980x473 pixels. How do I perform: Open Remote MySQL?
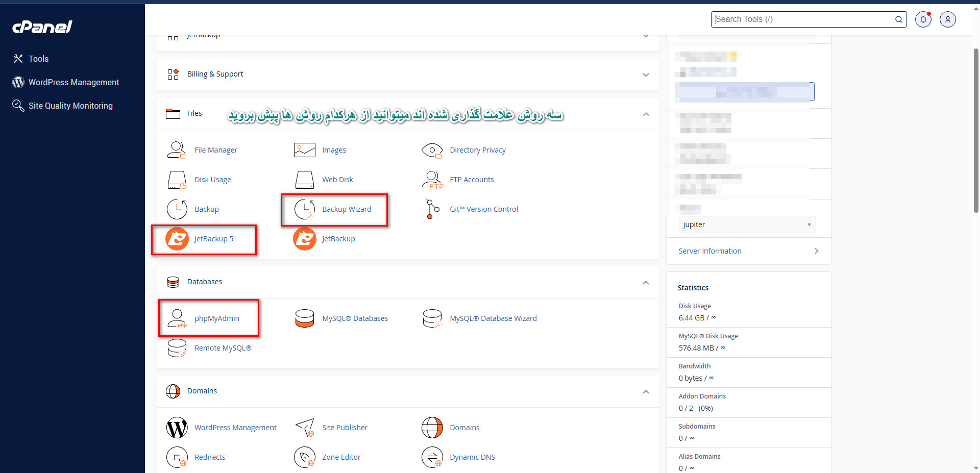(223, 347)
